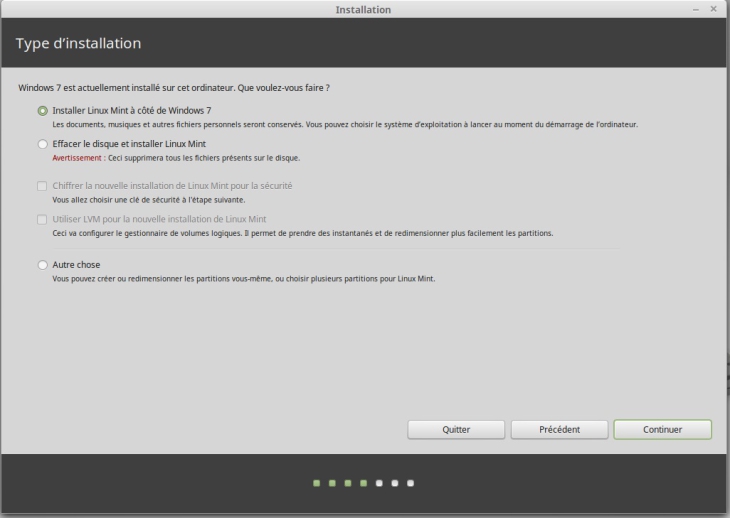Click the Type d'installation heading
Image resolution: width=730 pixels, height=518 pixels.
pos(78,43)
